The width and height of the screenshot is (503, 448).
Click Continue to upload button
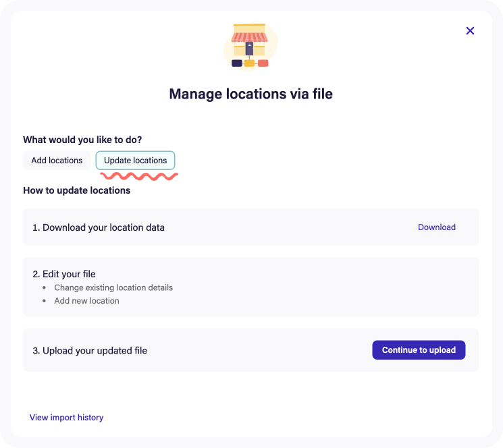419,350
